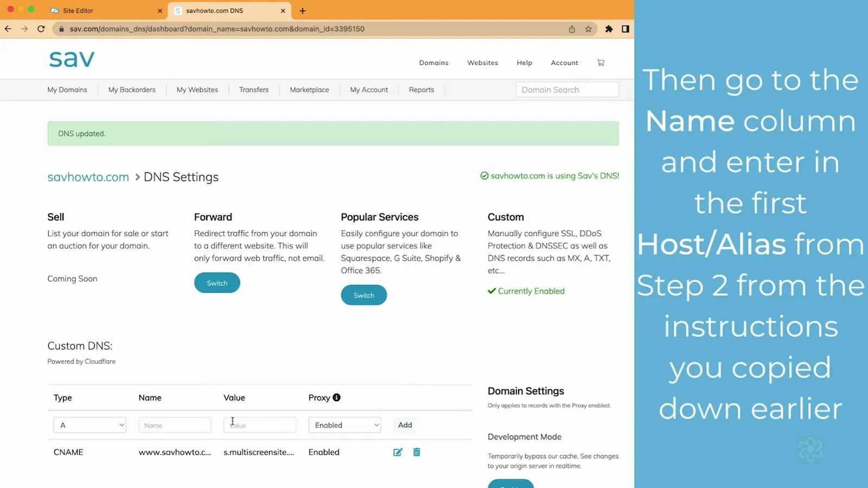Add the new DNS record

405,425
